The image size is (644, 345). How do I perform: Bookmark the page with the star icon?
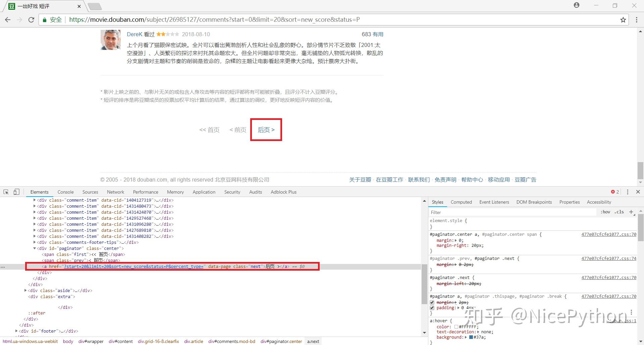point(623,19)
